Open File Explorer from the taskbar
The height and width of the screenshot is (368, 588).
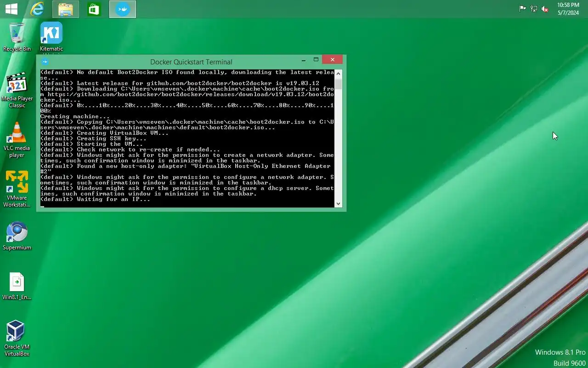pyautogui.click(x=66, y=9)
